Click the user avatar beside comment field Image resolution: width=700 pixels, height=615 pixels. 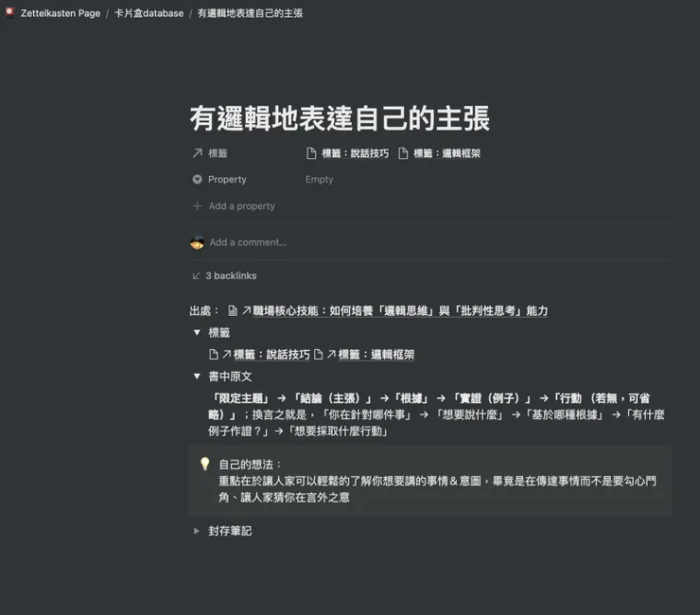click(x=198, y=242)
